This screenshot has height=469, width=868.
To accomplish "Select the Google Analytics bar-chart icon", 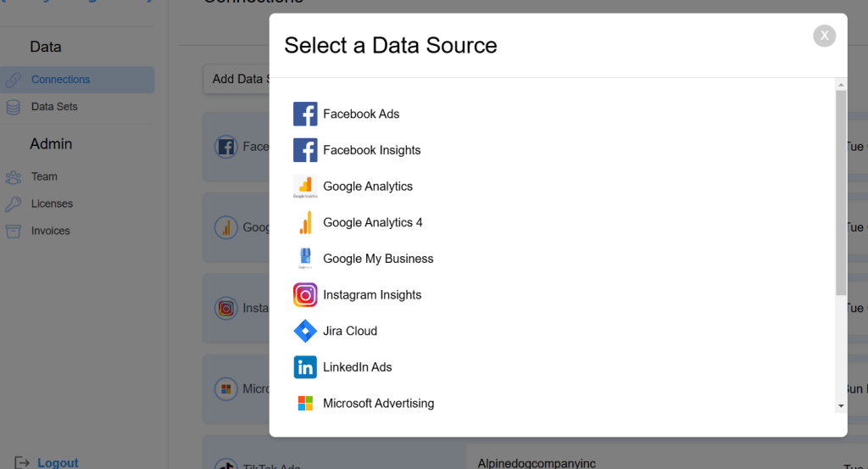I will (x=305, y=187).
